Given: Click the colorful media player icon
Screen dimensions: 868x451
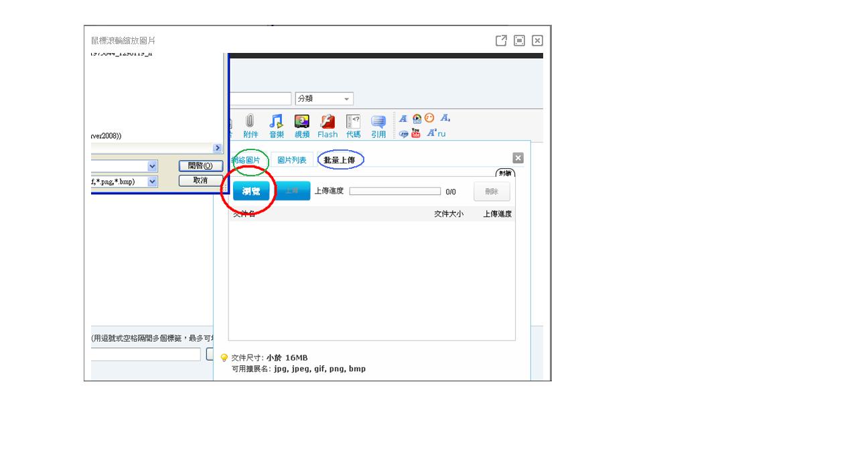Looking at the screenshot, I should 417,119.
